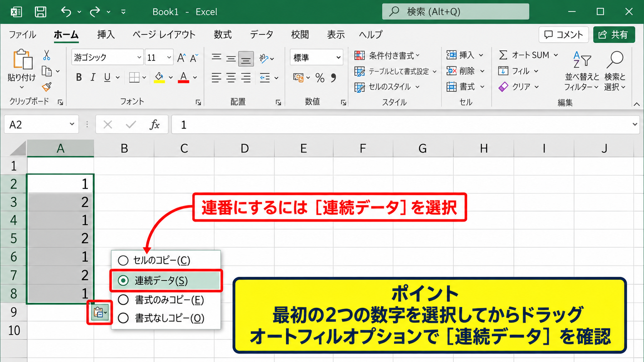Click the Cut scissors icon
Image resolution: width=644 pixels, height=362 pixels.
tap(47, 55)
